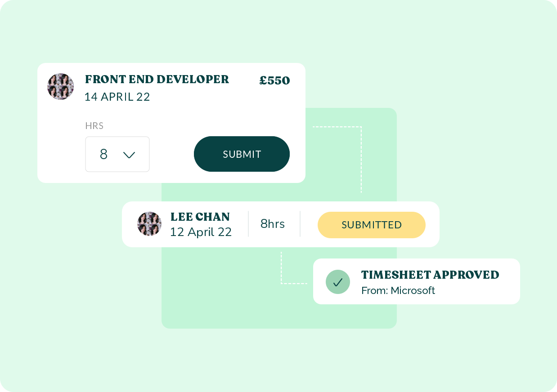Click the yellow SUBMITTED status badge

(x=371, y=225)
